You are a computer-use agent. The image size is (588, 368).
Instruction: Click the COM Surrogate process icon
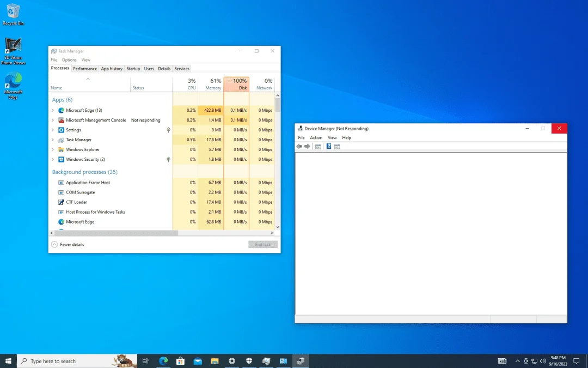61,192
